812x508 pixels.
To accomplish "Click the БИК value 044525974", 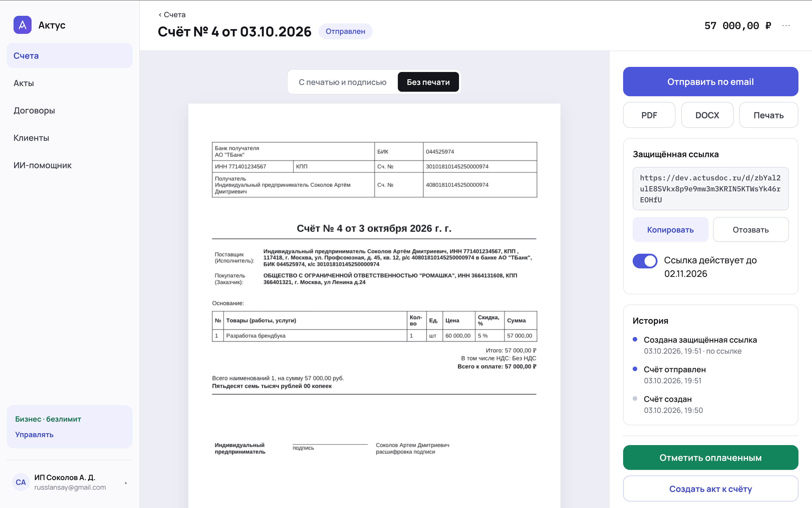I will [440, 152].
